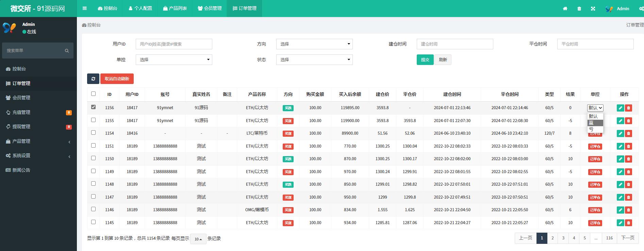Go to page 5 in pagination

click(x=585, y=238)
